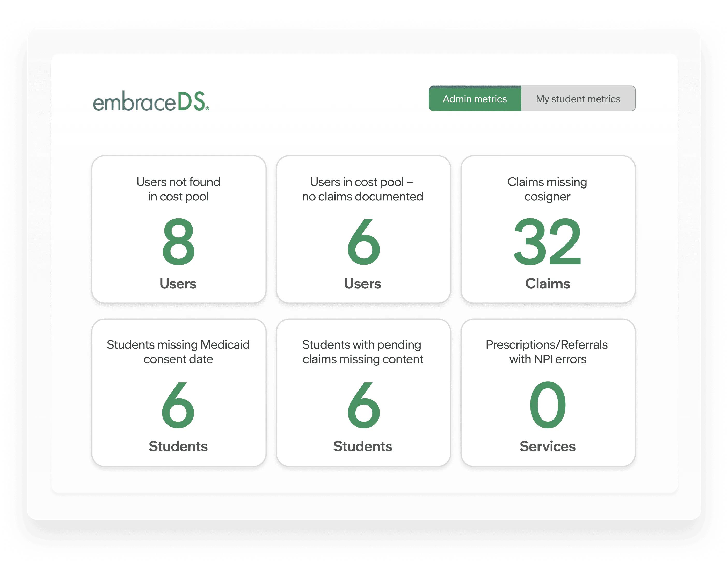Click the number 32 on the Claims card

[x=547, y=241]
